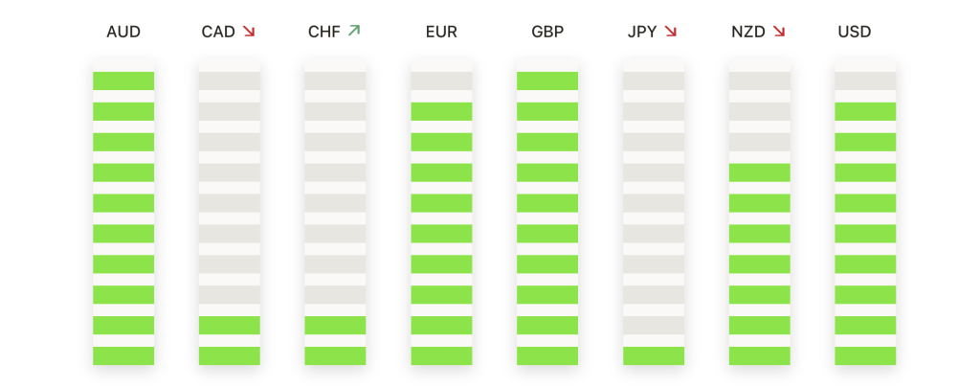This screenshot has height=388, width=980.
Task: Click the top gray bar of EUR meter
Action: pos(441,80)
